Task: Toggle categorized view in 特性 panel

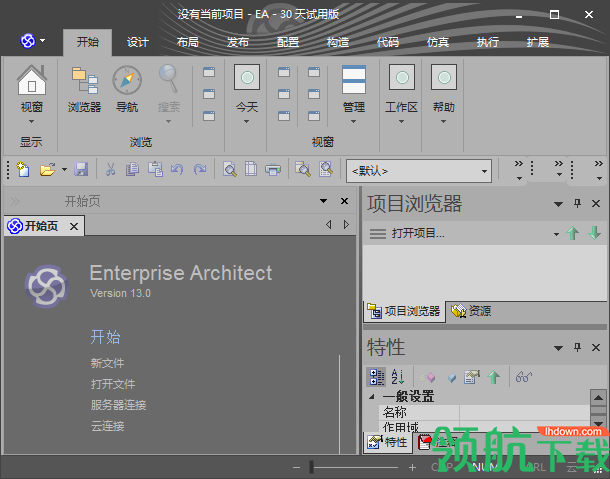Action: click(x=377, y=377)
